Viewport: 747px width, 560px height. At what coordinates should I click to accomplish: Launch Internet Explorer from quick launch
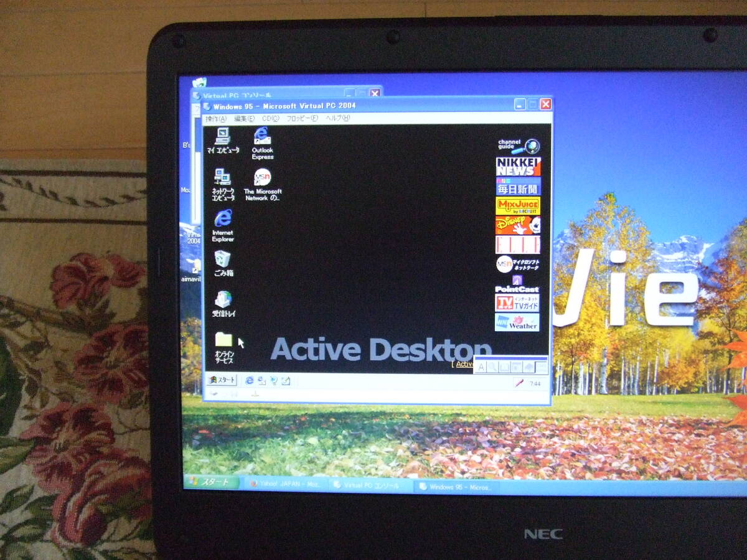point(250,380)
